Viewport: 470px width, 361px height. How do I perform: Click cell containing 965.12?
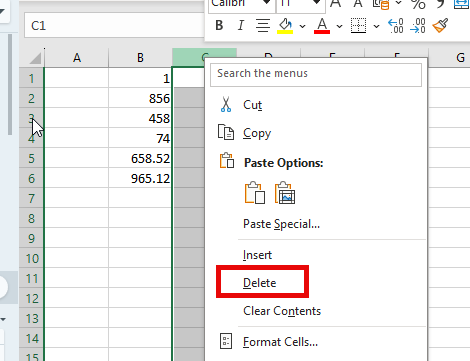coord(140,178)
